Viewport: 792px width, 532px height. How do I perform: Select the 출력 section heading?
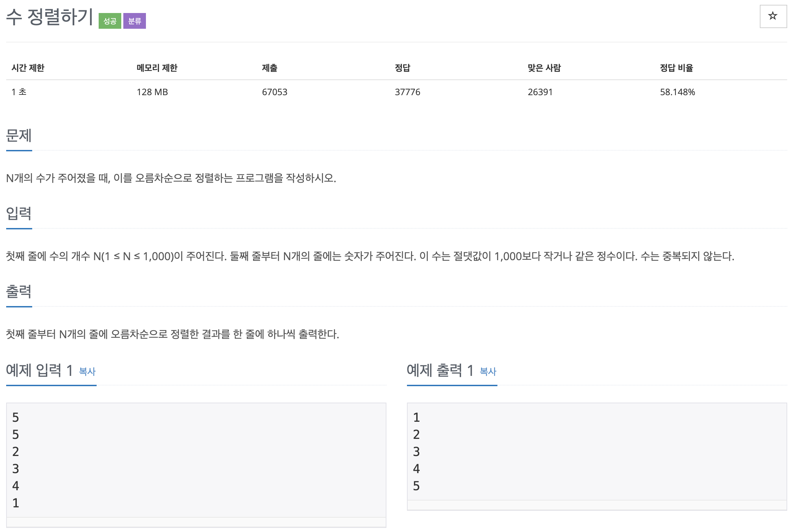(x=19, y=292)
